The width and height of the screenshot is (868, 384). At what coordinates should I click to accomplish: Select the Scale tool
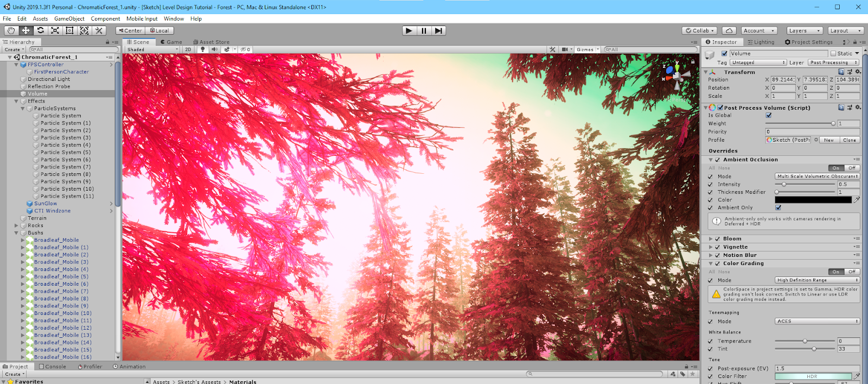click(x=55, y=30)
